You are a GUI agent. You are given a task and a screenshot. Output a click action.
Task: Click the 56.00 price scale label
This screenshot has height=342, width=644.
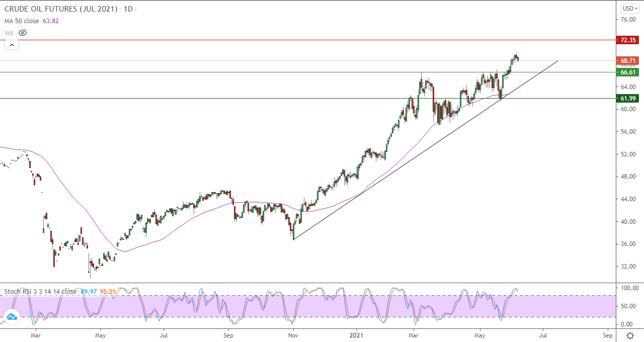628,132
